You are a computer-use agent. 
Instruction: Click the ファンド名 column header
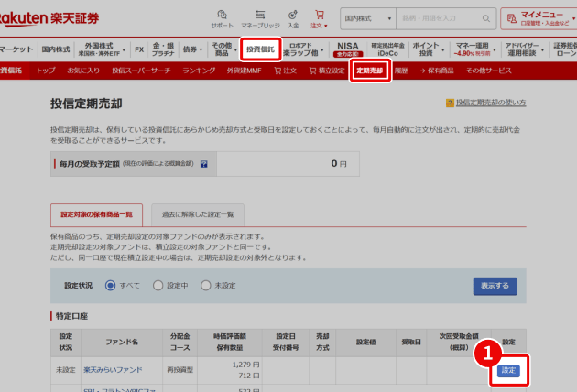click(x=122, y=343)
